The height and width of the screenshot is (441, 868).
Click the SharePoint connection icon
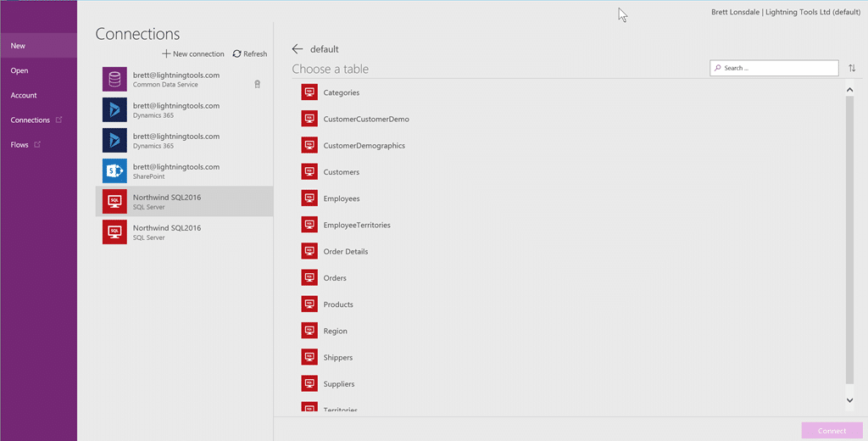pos(114,170)
